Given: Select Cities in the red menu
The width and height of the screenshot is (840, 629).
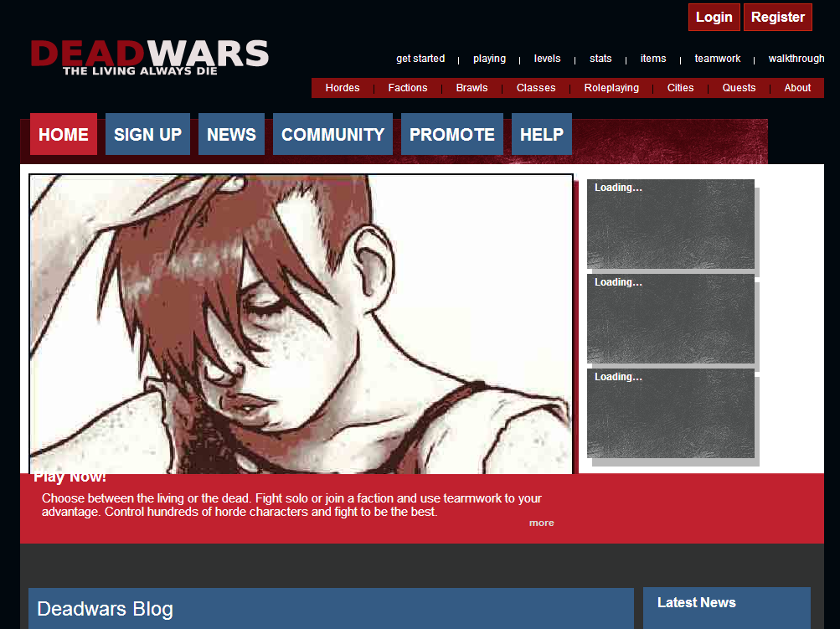Looking at the screenshot, I should (x=680, y=88).
